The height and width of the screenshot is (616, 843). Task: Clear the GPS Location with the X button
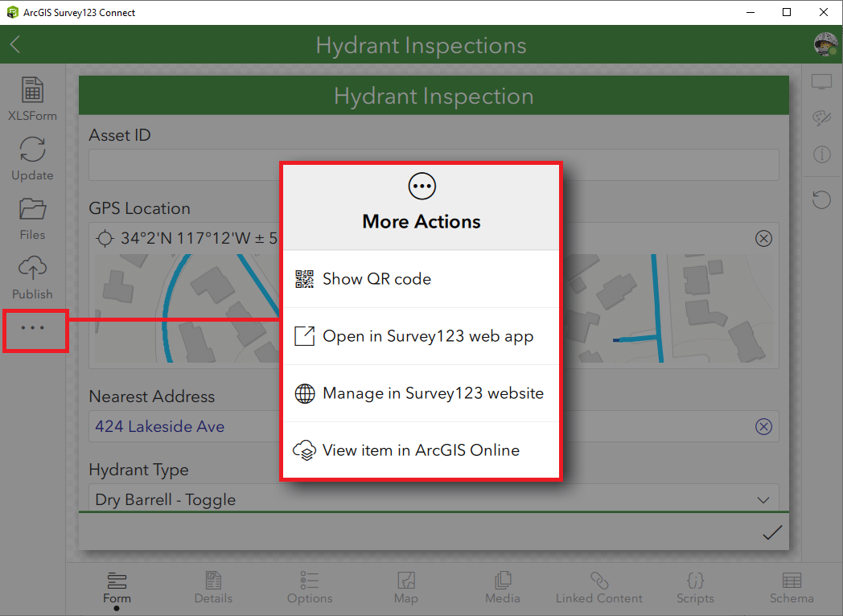point(763,238)
